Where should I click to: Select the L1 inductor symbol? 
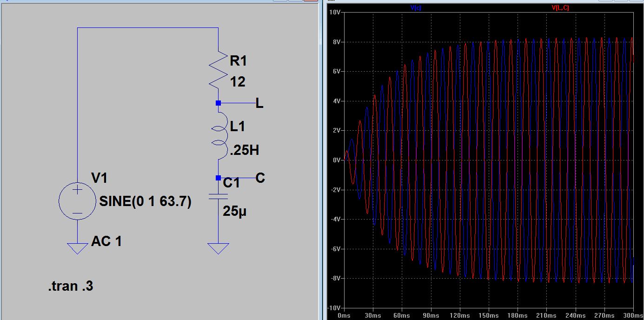coord(219,135)
